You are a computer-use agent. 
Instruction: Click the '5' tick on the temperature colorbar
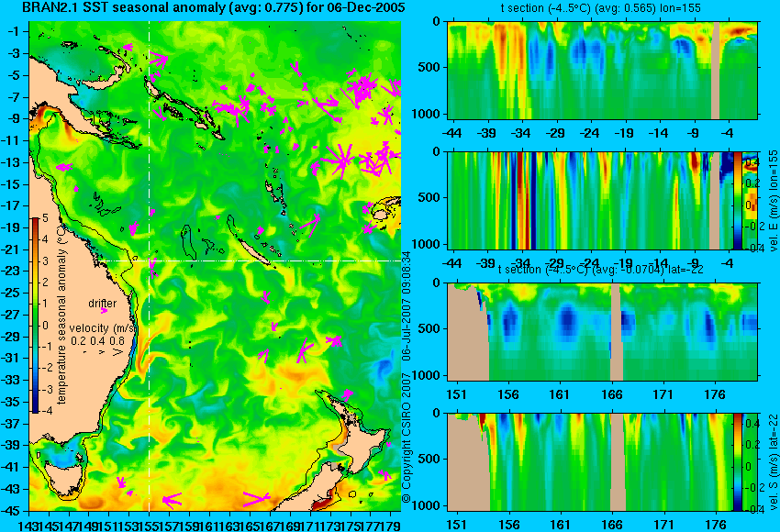[x=45, y=217]
